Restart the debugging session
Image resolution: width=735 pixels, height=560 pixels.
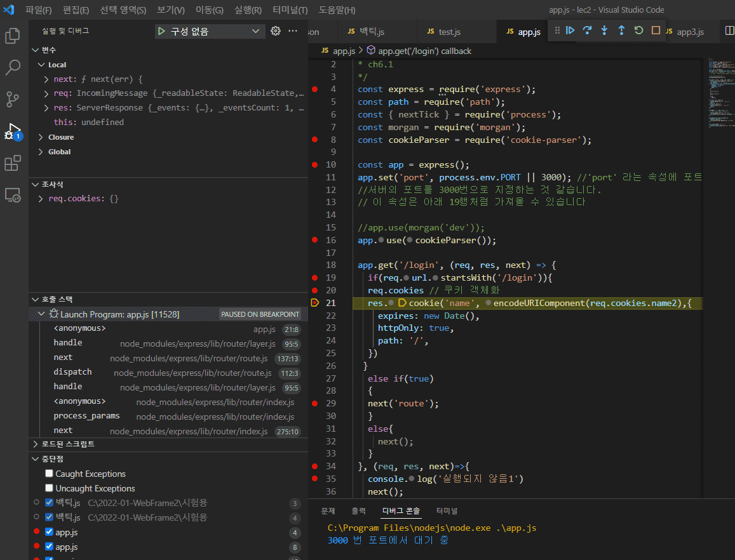pos(639,30)
